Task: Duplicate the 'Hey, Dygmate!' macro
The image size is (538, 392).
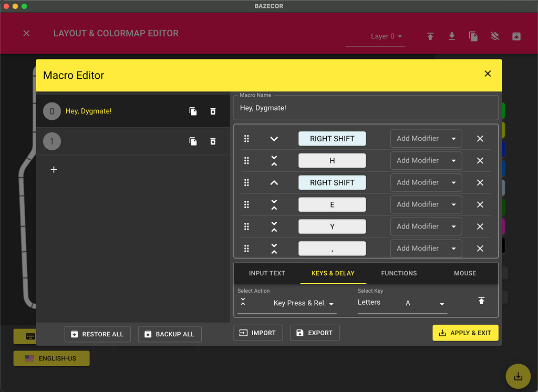Action: [x=193, y=111]
